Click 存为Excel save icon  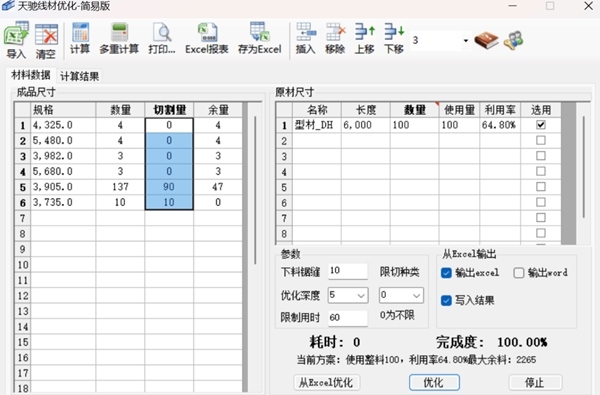coord(259,38)
